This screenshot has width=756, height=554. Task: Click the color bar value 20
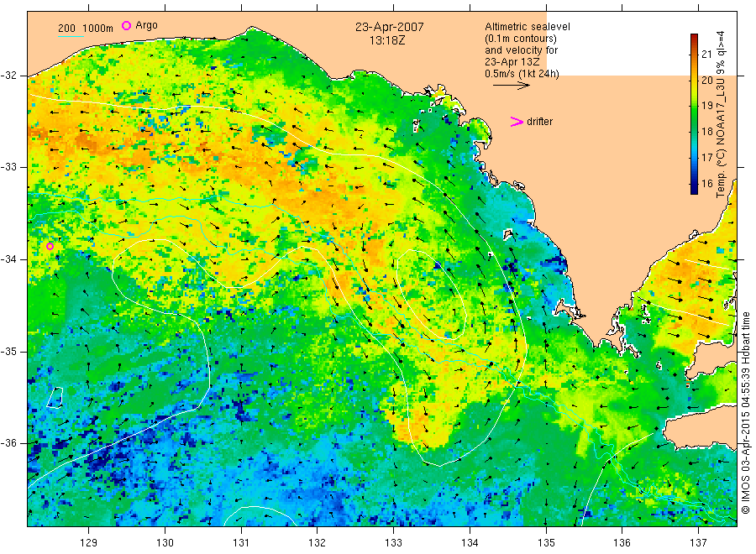tap(706, 80)
